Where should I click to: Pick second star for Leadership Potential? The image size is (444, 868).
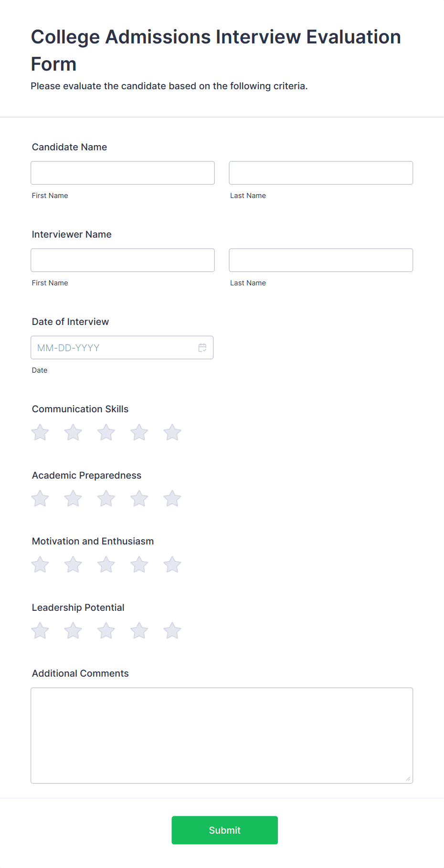[73, 631]
